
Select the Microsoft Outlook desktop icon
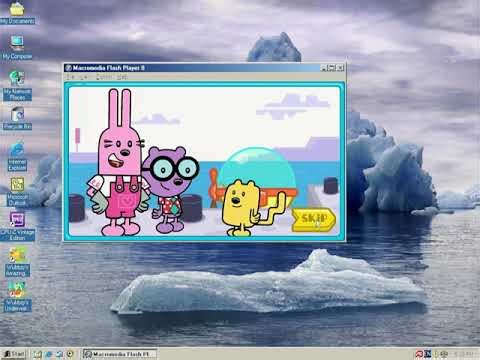coord(17,192)
